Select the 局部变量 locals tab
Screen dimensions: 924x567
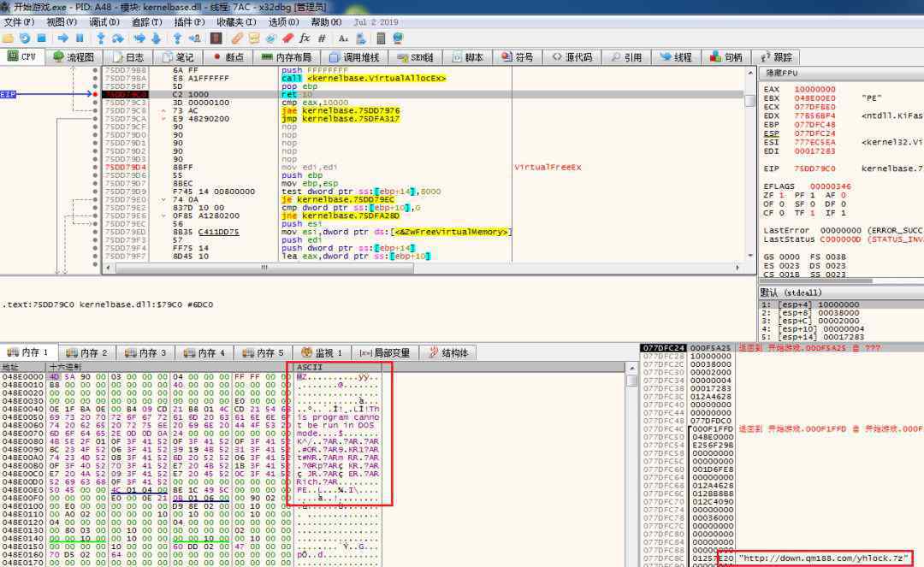pyautogui.click(x=385, y=352)
